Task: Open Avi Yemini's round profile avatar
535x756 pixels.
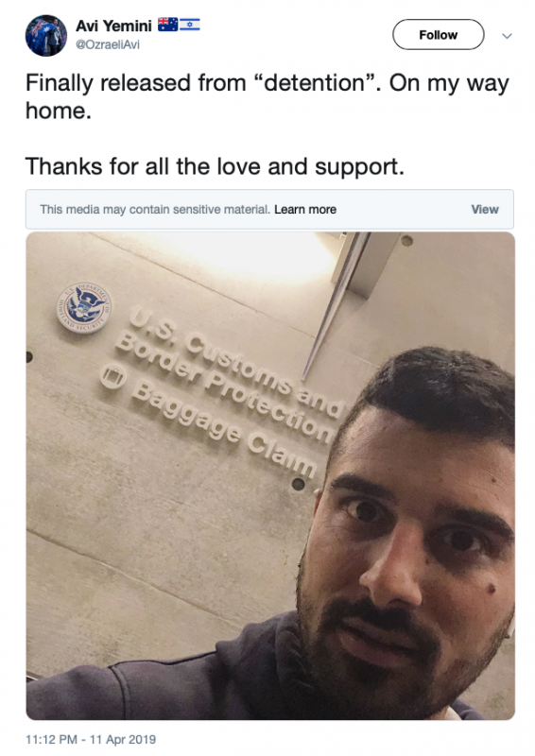Action: pos(46,35)
